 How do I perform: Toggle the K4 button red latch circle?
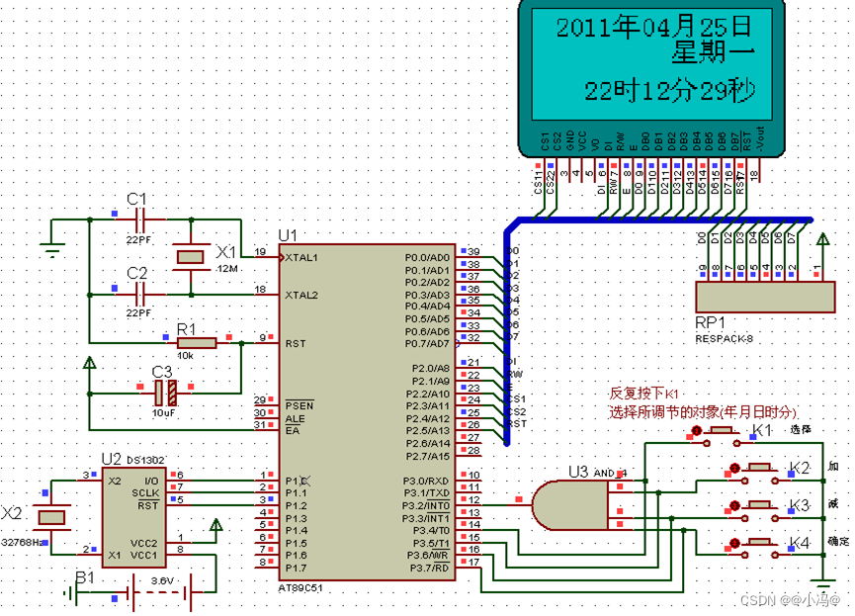coord(734,543)
